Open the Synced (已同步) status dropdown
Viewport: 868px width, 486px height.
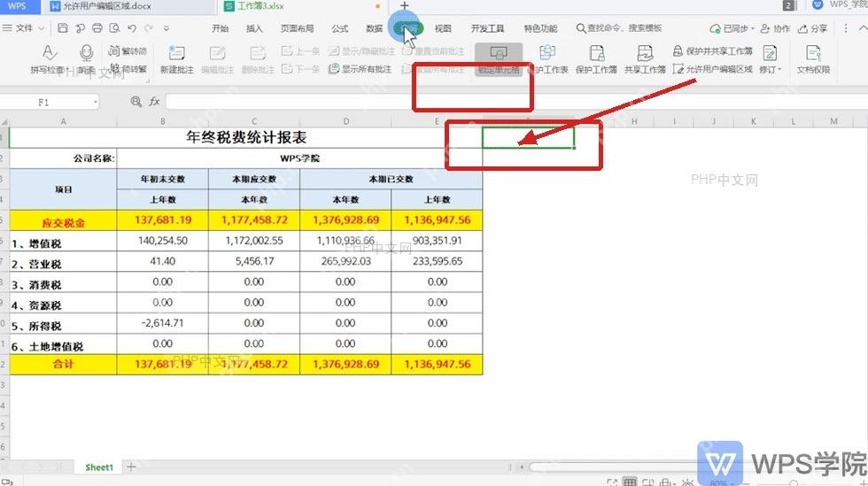pos(732,28)
